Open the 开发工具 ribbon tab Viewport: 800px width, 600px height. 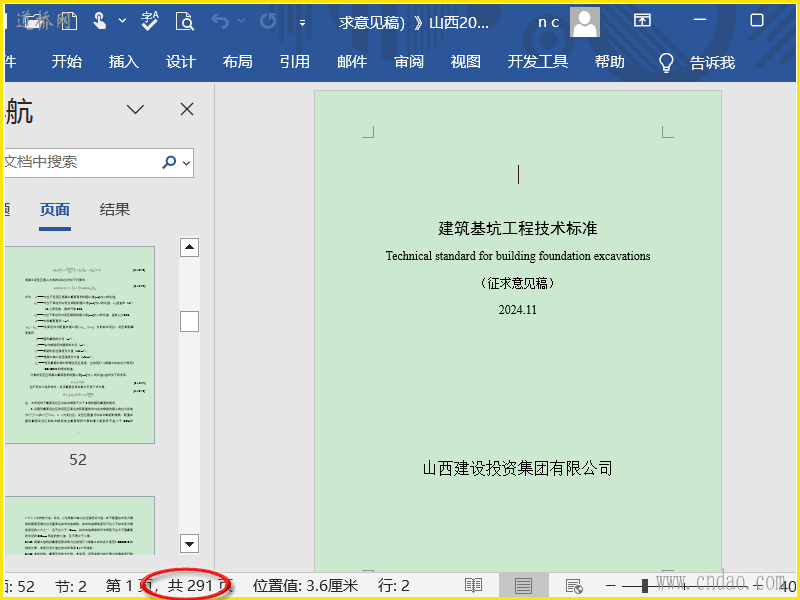tap(538, 62)
